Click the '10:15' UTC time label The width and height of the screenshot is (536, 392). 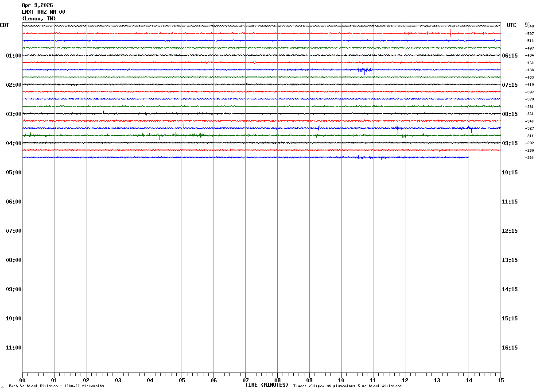(510, 173)
